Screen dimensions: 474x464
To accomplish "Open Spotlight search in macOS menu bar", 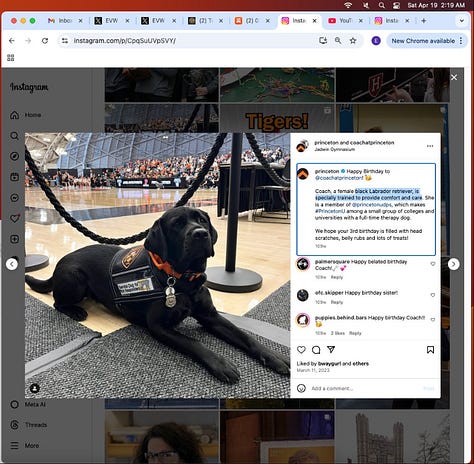I will [382, 5].
